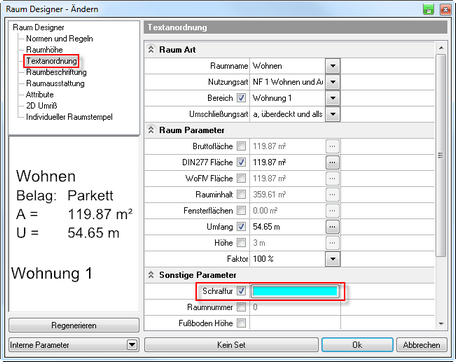Click Rauminhalt value 359.61 m³

tap(269, 194)
